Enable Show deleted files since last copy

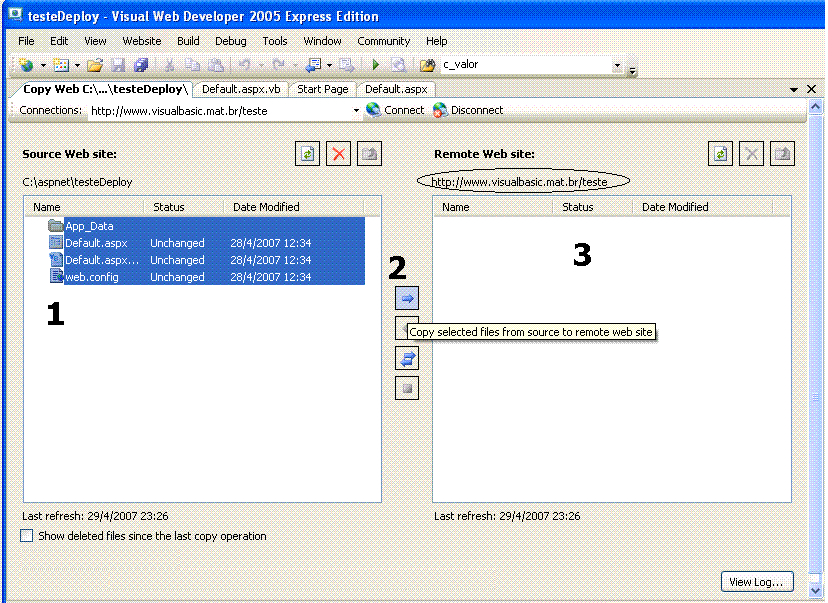pyautogui.click(x=27, y=536)
